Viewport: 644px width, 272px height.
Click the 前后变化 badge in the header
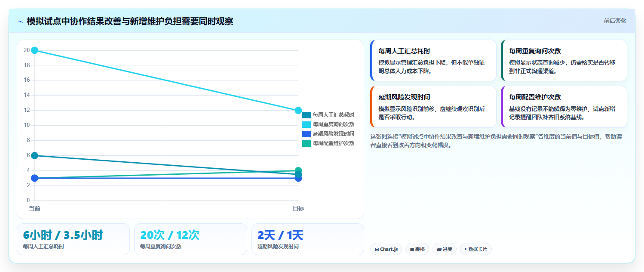(x=615, y=21)
